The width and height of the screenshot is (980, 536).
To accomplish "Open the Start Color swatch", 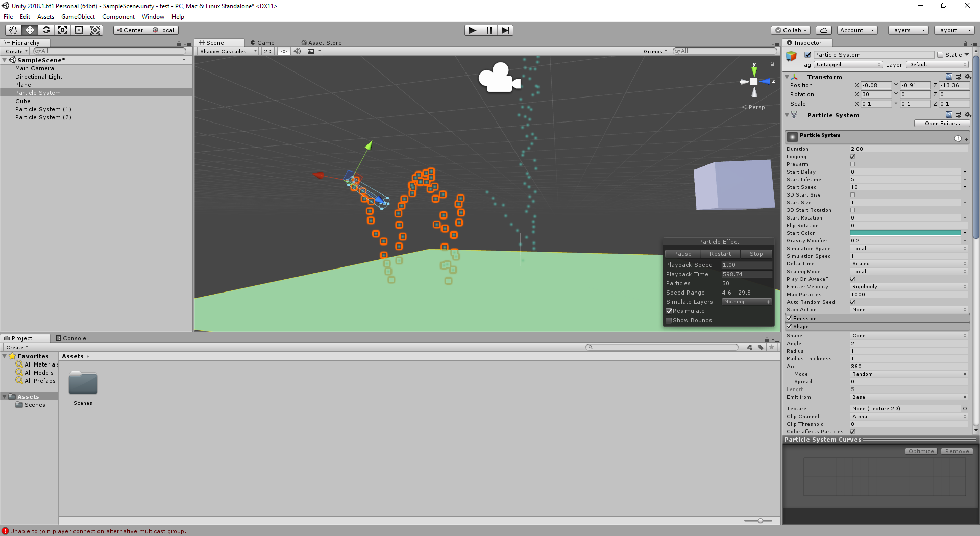I will coord(905,233).
